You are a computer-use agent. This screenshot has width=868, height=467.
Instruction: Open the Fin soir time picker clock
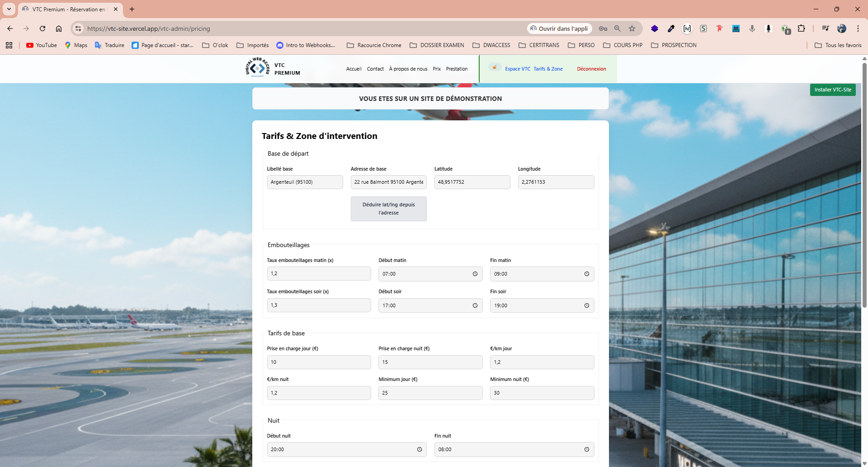coord(587,305)
